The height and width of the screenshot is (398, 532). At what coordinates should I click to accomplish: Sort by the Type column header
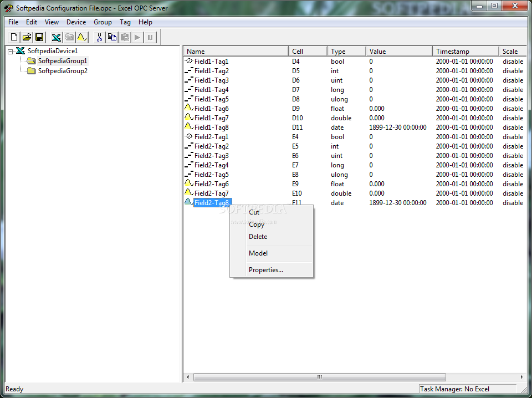coord(346,51)
